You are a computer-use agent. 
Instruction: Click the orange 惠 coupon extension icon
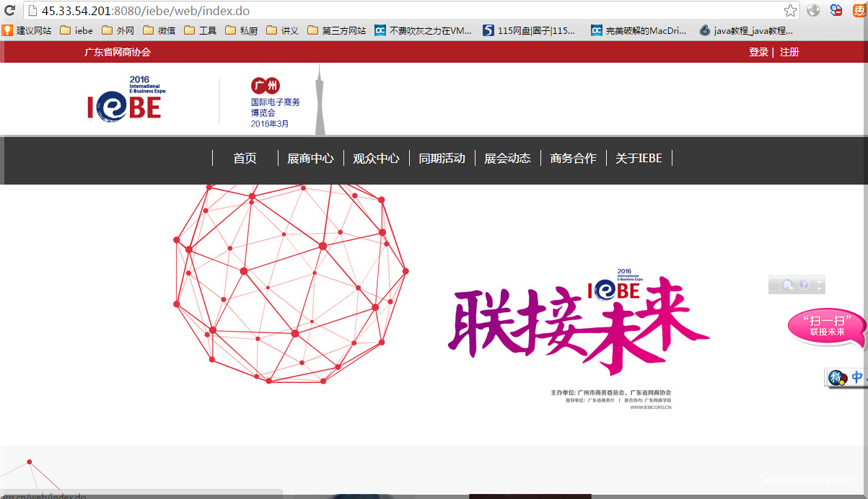[x=860, y=11]
